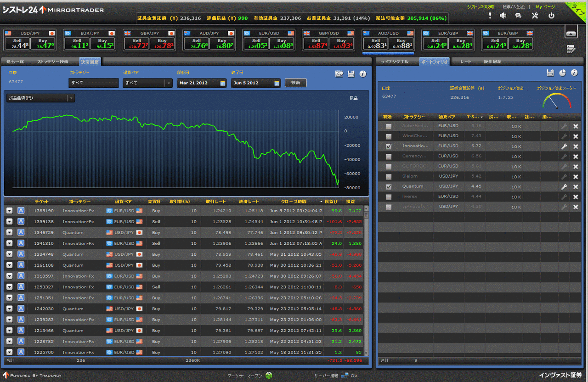The width and height of the screenshot is (588, 382).
Task: Click the A icon for ticket 1385190
Action: pyautogui.click(x=21, y=211)
